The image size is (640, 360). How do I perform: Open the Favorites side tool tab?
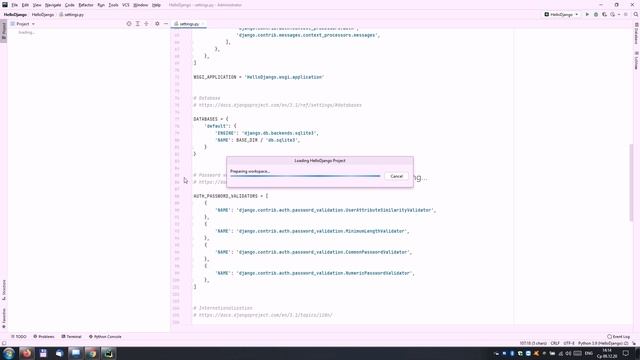4,318
